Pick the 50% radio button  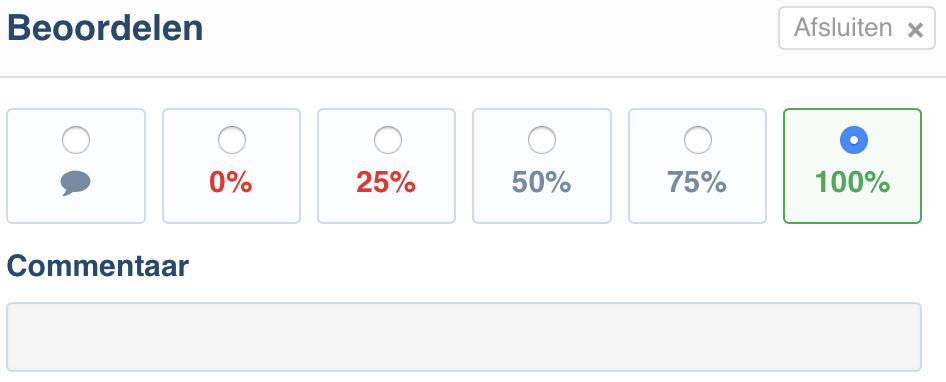[542, 140]
